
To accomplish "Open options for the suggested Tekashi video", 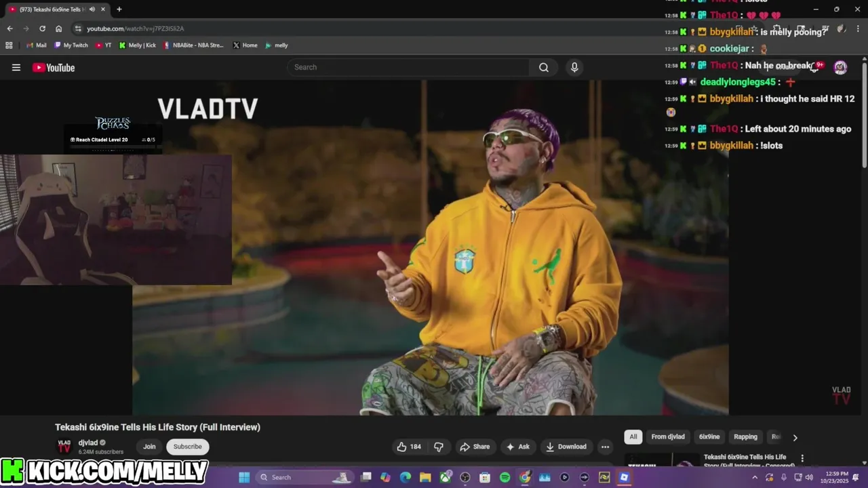I will 802,458.
